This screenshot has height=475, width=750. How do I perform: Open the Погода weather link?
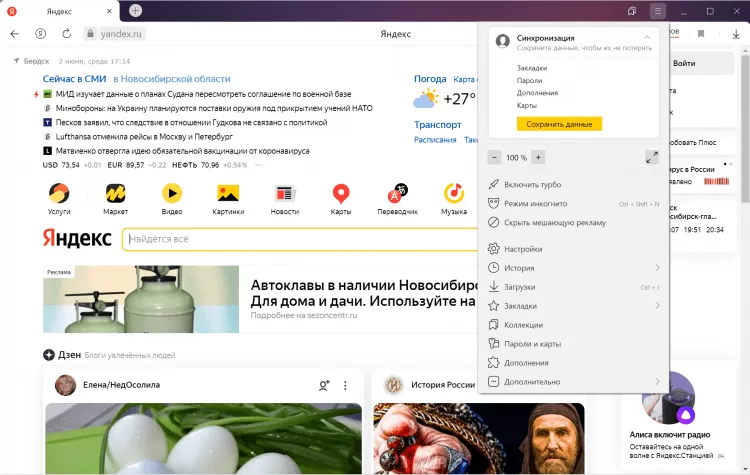[430, 79]
